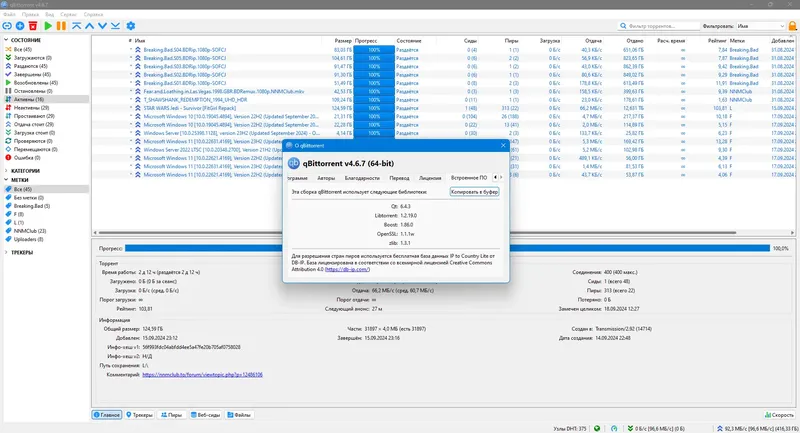
Task: Toggle alternative speed limits gauge icon
Action: [x=614, y=428]
